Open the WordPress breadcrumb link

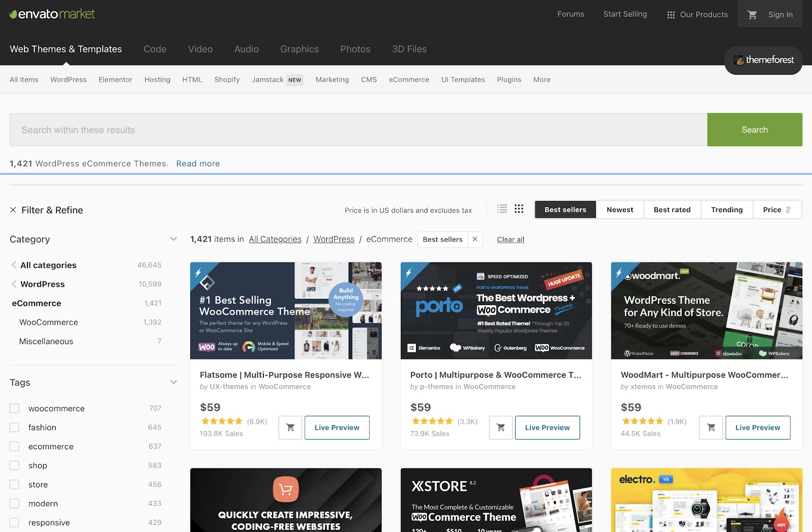pyautogui.click(x=334, y=239)
